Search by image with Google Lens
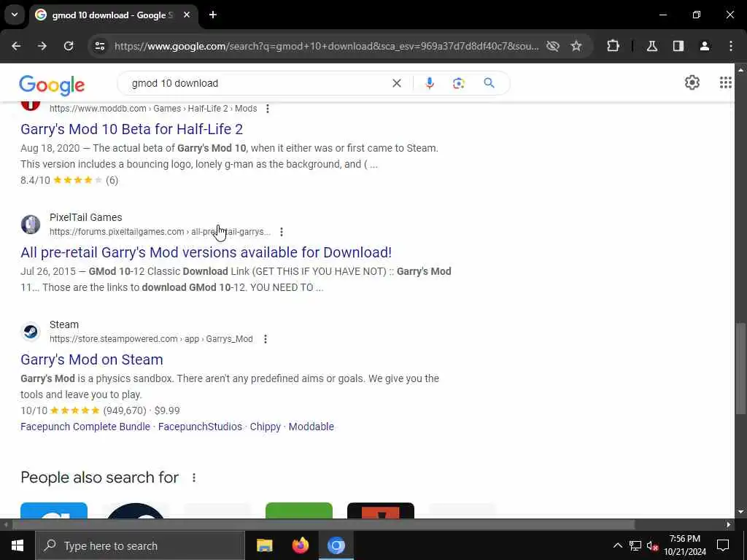The image size is (747, 560). pos(458,83)
